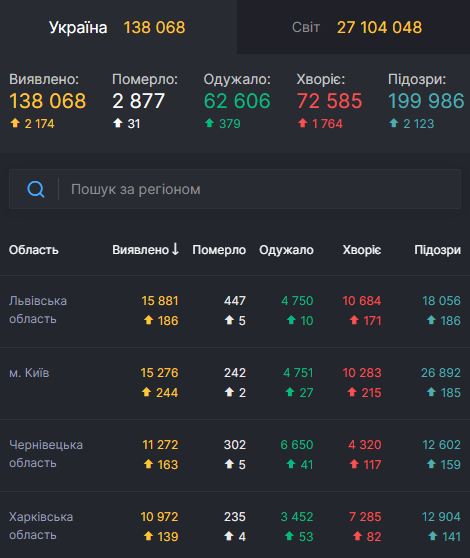Select the Харківська область row

(x=235, y=525)
